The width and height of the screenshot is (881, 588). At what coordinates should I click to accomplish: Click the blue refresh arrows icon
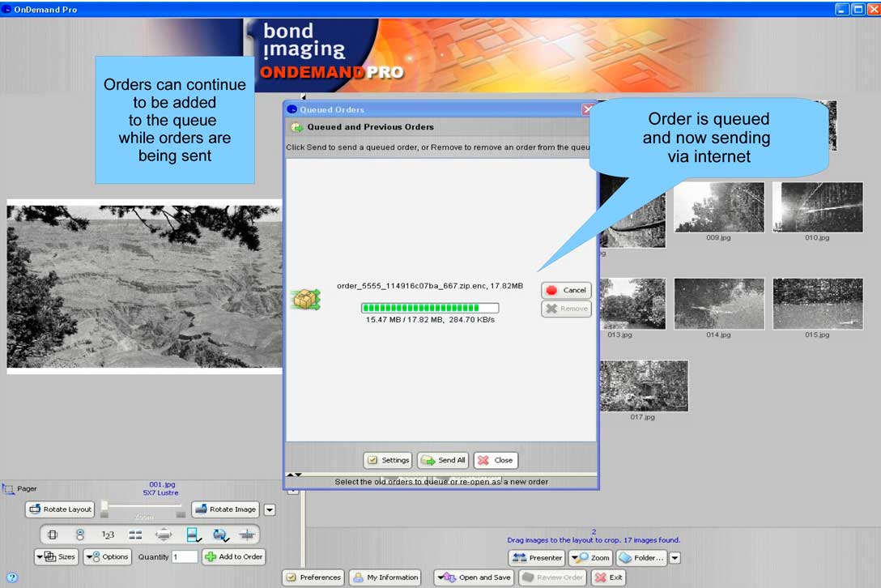[x=219, y=535]
